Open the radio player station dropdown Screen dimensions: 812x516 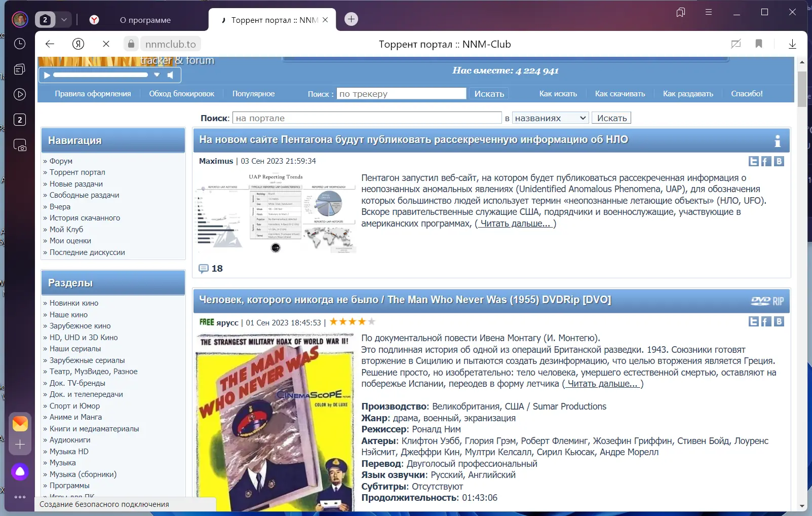click(x=157, y=75)
